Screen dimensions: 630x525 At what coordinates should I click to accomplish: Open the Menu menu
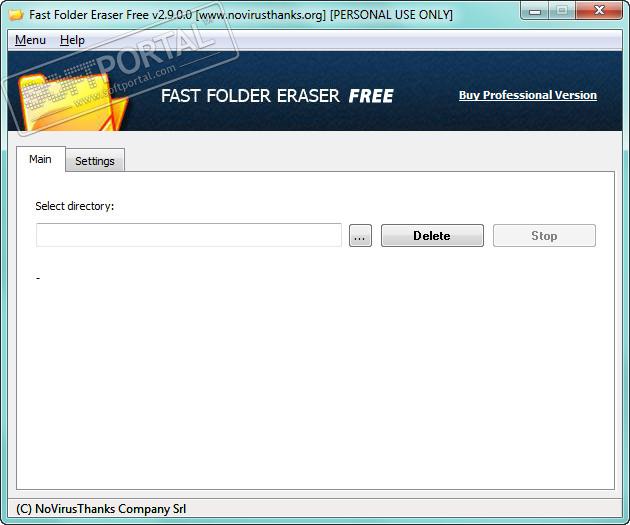[30, 40]
